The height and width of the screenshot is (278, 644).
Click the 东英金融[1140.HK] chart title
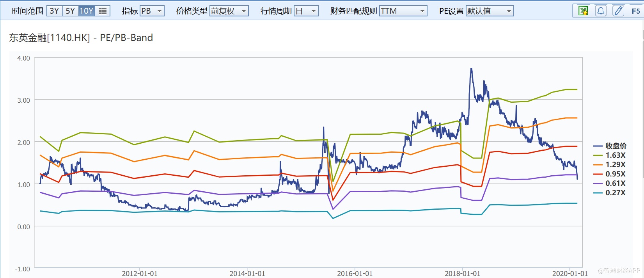[x=81, y=38]
